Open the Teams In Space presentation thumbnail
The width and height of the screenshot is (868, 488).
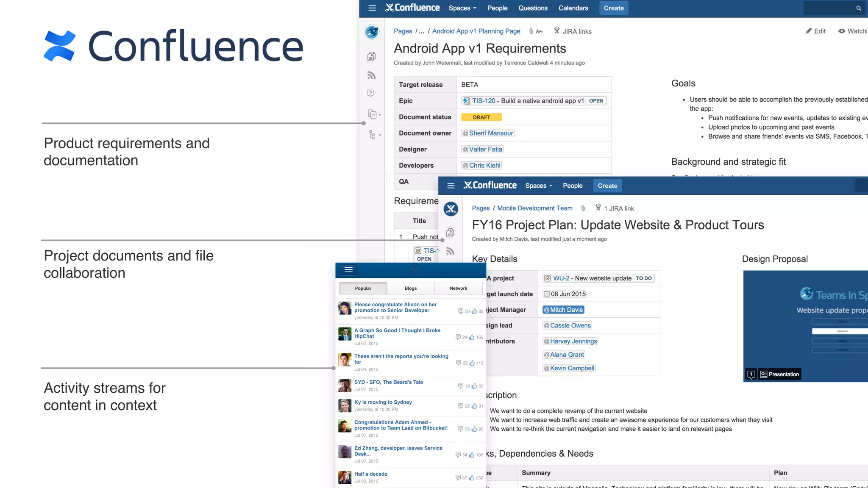point(805,326)
